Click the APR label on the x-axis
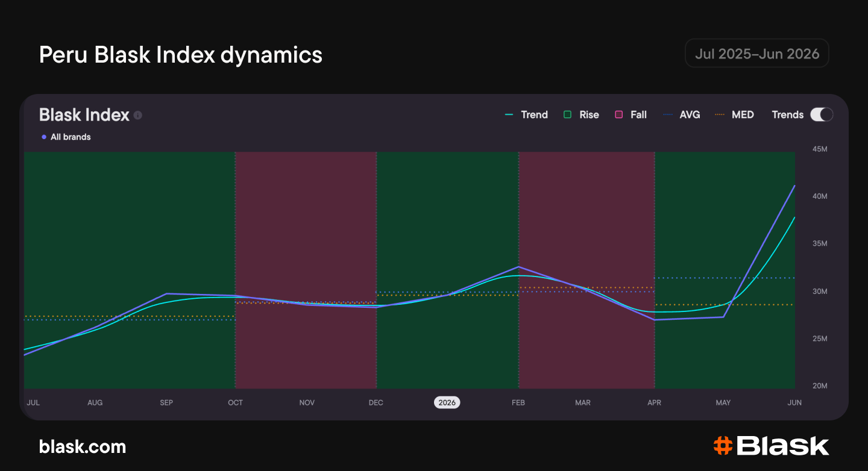The height and width of the screenshot is (471, 868). pos(655,402)
